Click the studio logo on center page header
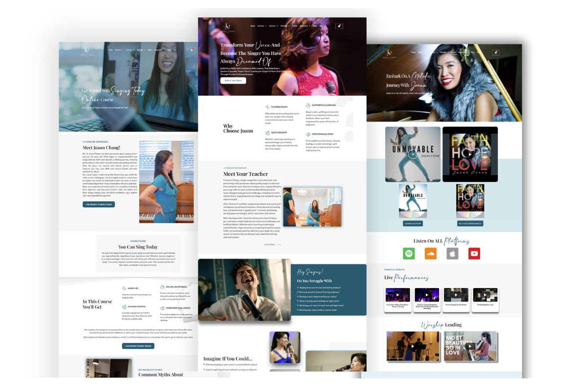 tap(227, 26)
